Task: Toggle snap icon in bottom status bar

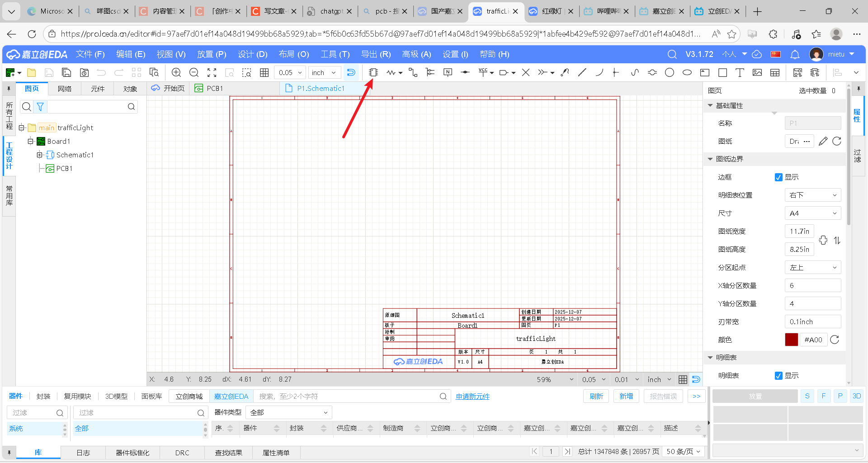Action: click(696, 379)
